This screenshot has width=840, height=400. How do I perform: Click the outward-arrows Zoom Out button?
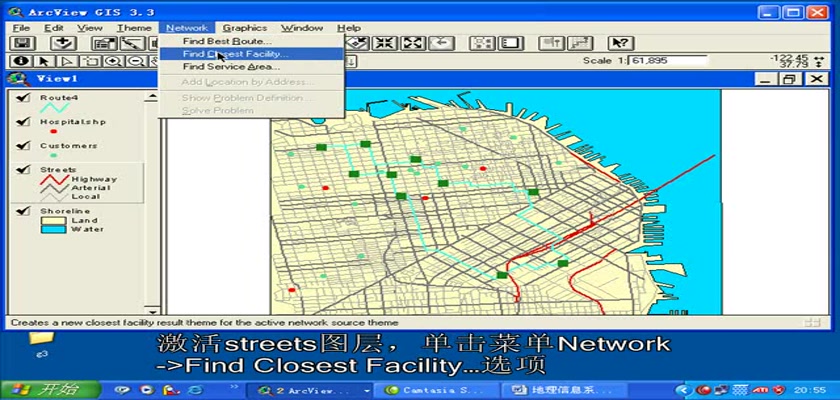pyautogui.click(x=413, y=44)
